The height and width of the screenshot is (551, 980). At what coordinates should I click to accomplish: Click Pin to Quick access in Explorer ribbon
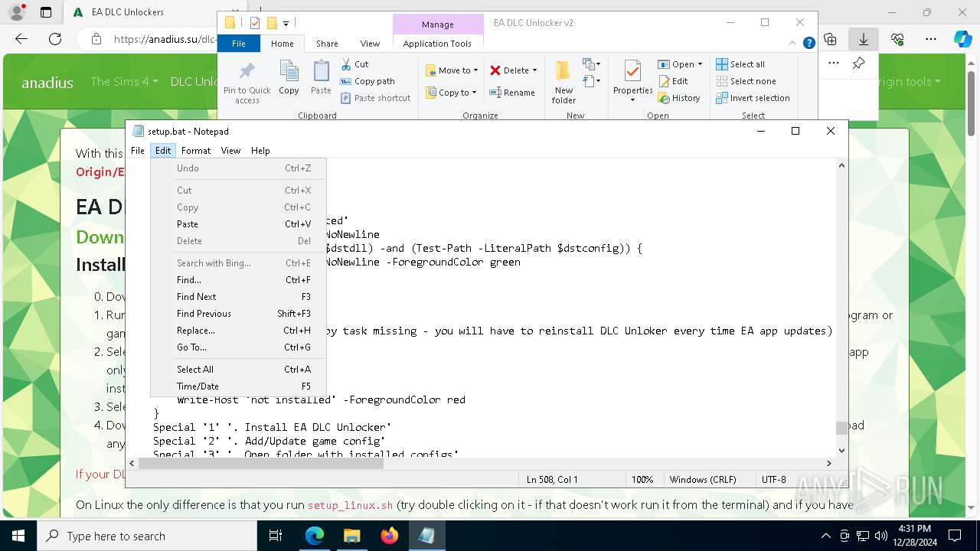(247, 83)
